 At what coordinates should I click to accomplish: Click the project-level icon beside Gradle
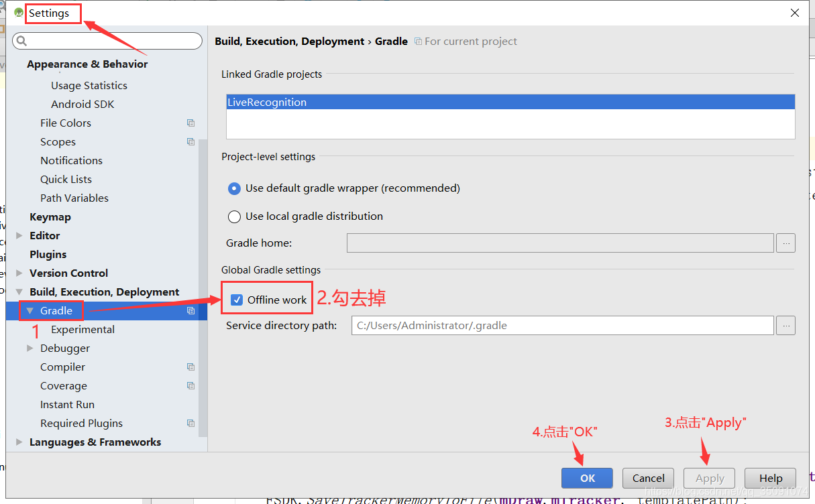pos(191,310)
